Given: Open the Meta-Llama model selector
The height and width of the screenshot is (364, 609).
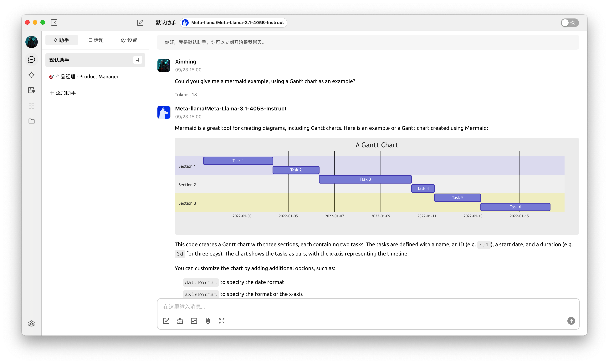Looking at the screenshot, I should point(234,23).
